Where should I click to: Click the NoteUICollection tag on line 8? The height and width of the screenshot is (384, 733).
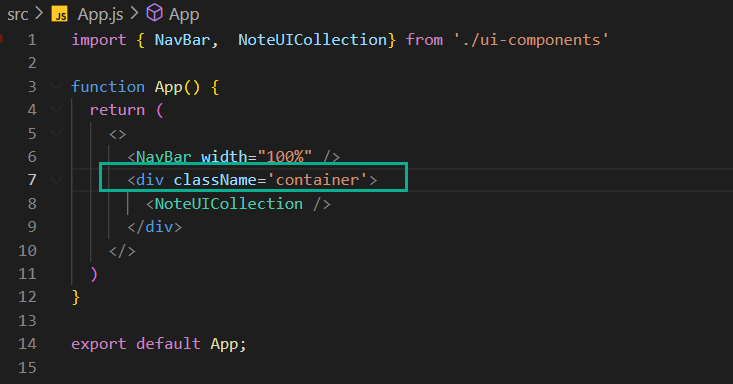tap(229, 204)
